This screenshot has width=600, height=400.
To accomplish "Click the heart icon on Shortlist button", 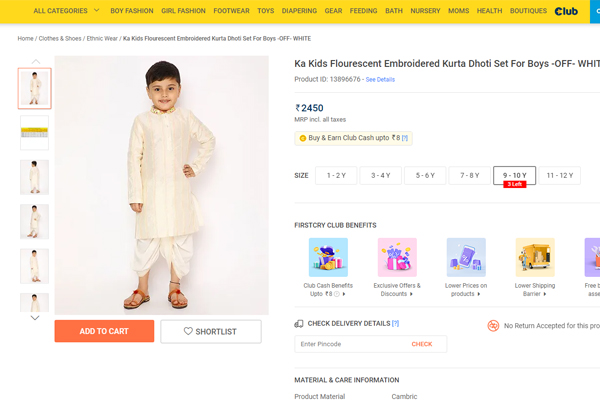I will (x=190, y=332).
